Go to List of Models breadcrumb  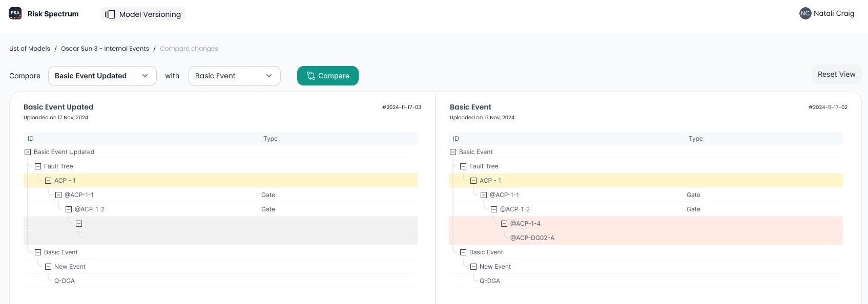click(x=30, y=49)
